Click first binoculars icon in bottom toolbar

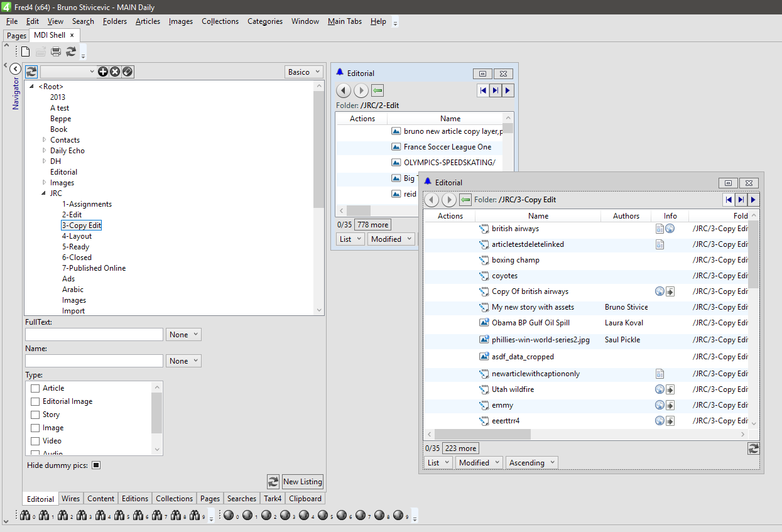tap(26, 516)
